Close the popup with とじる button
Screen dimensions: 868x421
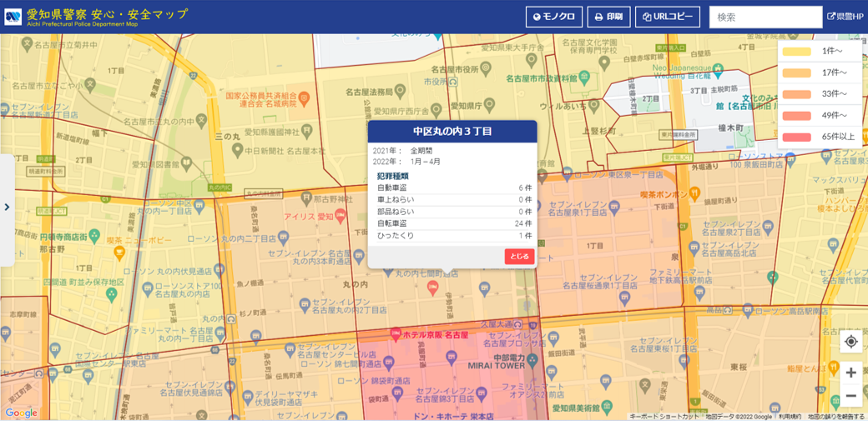coord(520,257)
